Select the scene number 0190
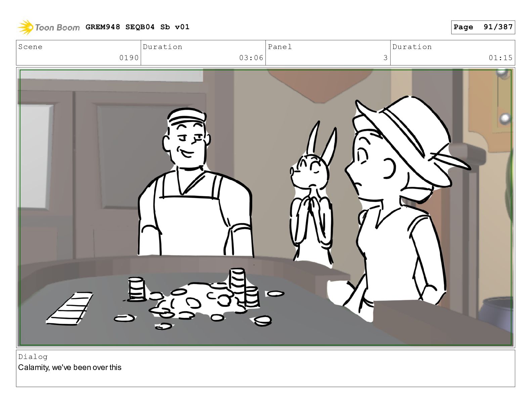This screenshot has height=411, width=532. (x=129, y=58)
